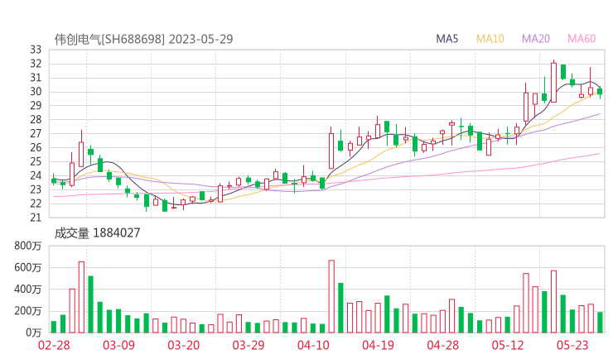Click the 02-28 date axis label
Screen dimensions: 613x364
coord(54,345)
